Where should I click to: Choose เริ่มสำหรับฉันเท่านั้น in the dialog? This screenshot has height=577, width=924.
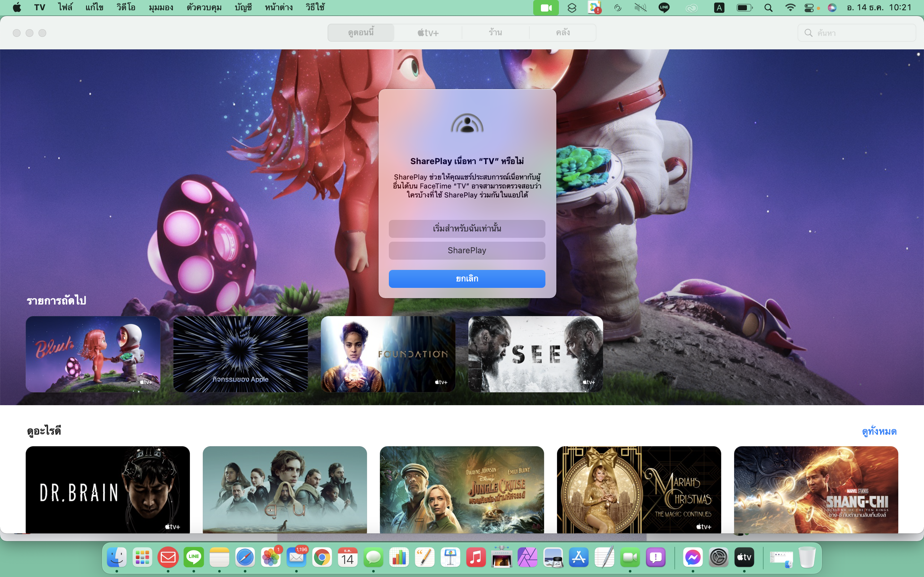pos(466,229)
